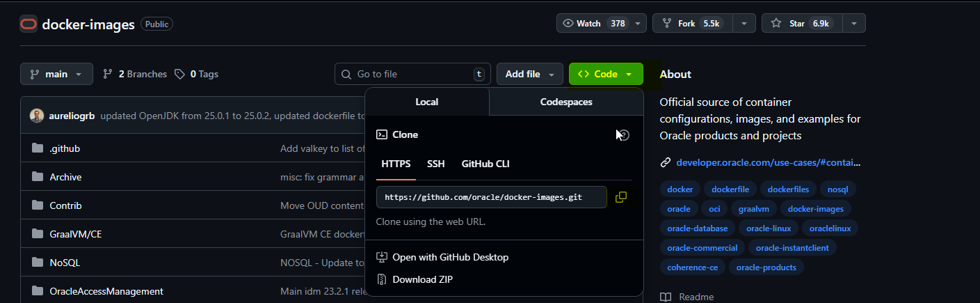Click the Download ZIP file icon

(381, 279)
